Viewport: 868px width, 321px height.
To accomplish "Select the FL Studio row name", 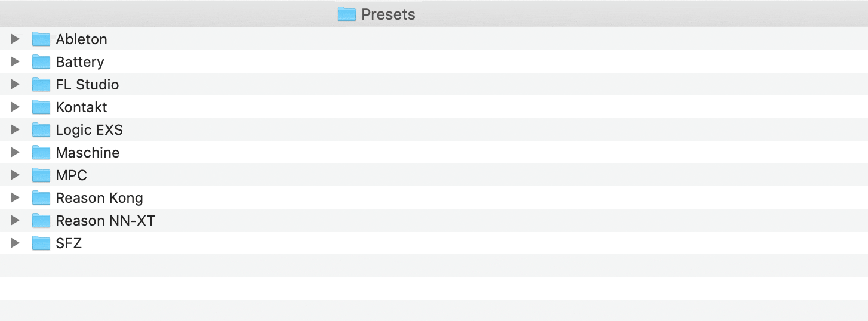I will [x=87, y=85].
